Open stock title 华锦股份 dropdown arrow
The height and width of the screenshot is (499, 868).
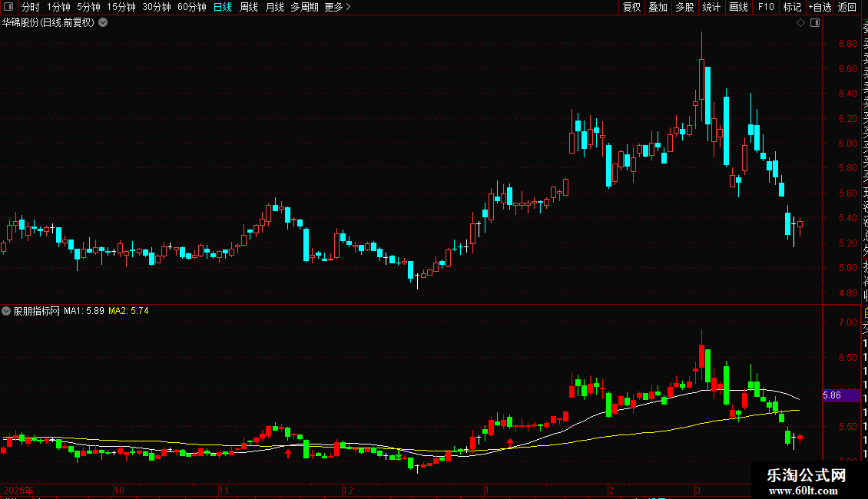point(103,23)
